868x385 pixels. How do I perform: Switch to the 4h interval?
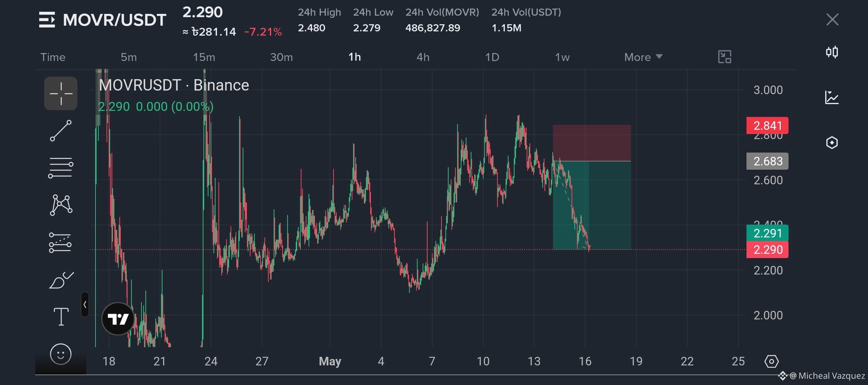click(423, 57)
